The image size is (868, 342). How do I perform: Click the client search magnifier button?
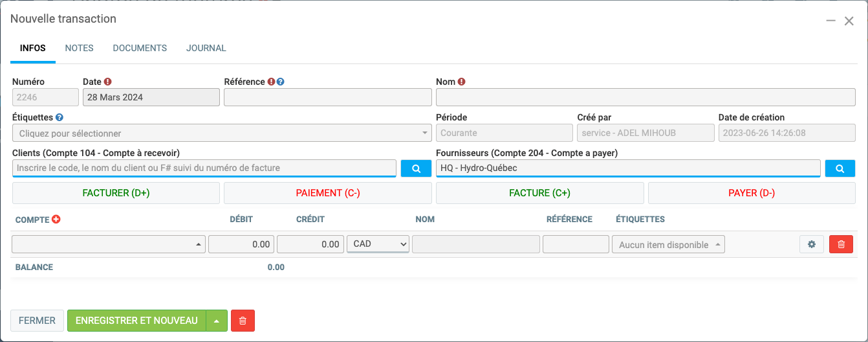(x=417, y=168)
